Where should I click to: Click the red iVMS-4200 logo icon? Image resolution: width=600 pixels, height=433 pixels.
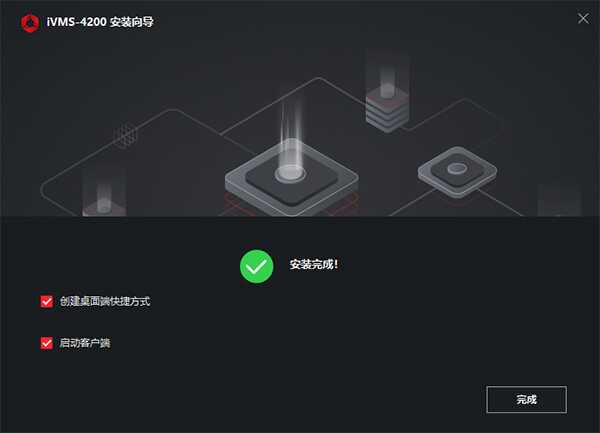click(30, 23)
